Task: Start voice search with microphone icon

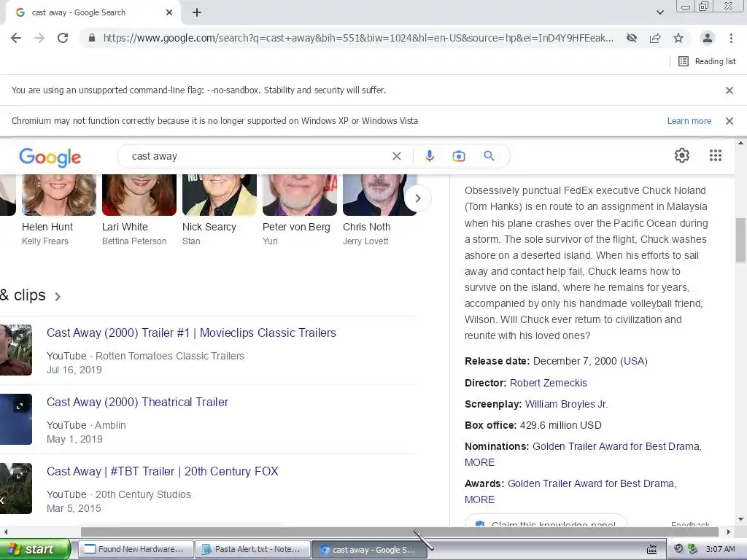Action: tap(429, 156)
